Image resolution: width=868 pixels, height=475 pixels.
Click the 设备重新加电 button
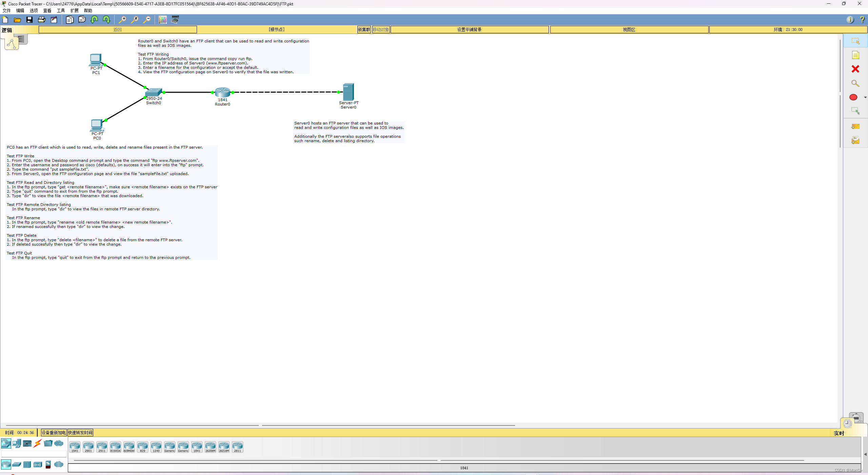point(53,433)
